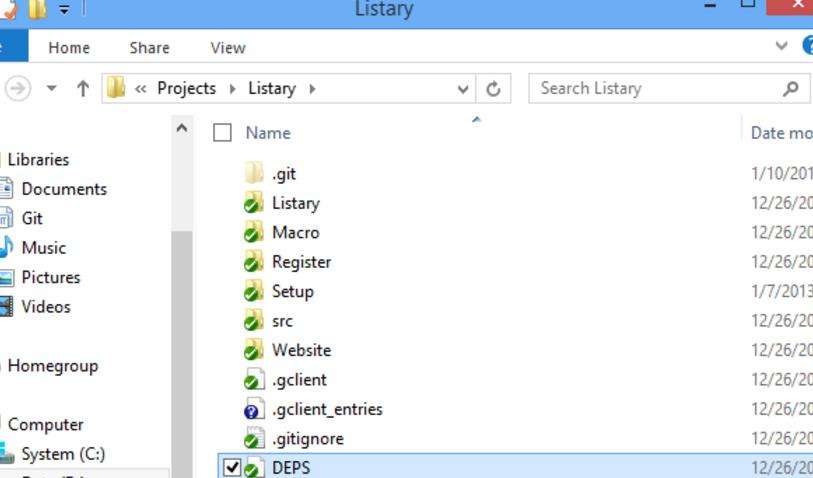Viewport: 813px width, 478px height.
Task: Open the quick access toolbar customize dropdown
Action: click(64, 10)
